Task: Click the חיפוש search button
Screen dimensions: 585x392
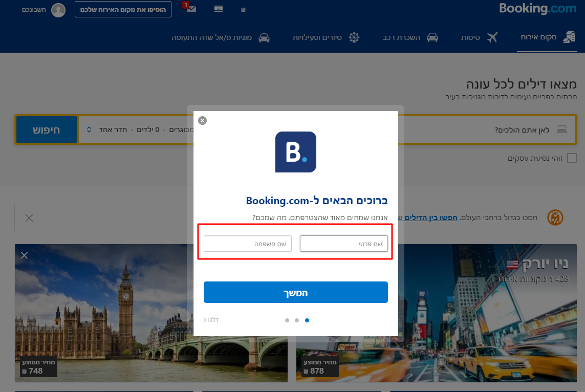Action: [x=46, y=130]
